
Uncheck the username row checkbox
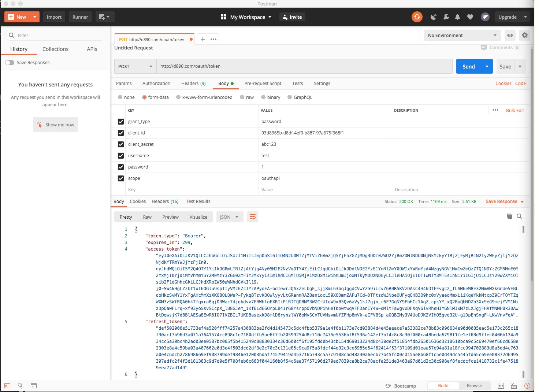point(121,156)
